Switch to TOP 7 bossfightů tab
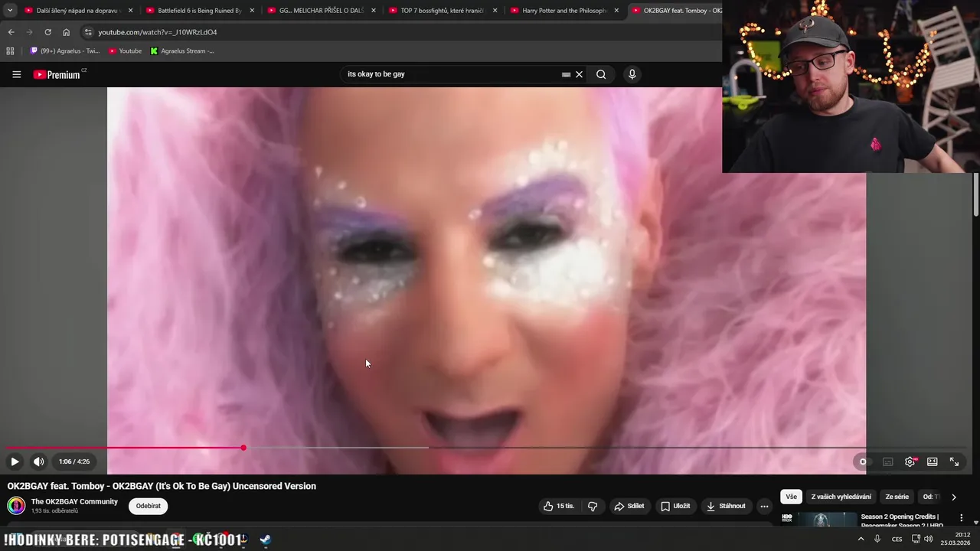This screenshot has width=980, height=551. 443,11
